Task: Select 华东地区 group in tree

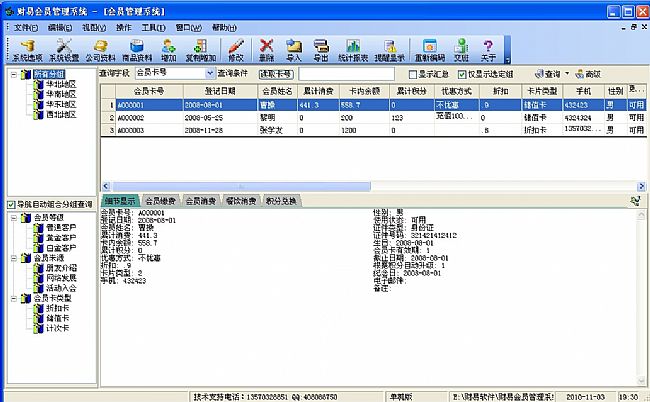Action: pyautogui.click(x=61, y=104)
